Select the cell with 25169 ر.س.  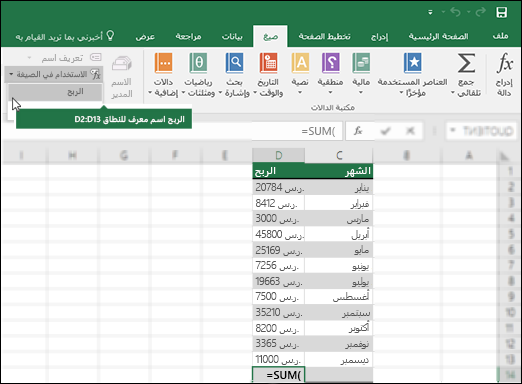coord(279,250)
